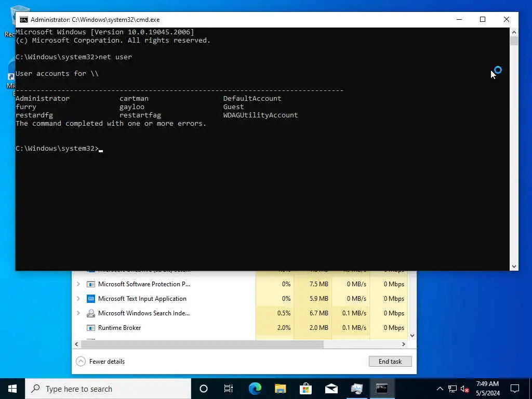Viewport: 532px width, 399px height.
Task: Click the 'Administrator' account name in output
Action: coord(43,98)
